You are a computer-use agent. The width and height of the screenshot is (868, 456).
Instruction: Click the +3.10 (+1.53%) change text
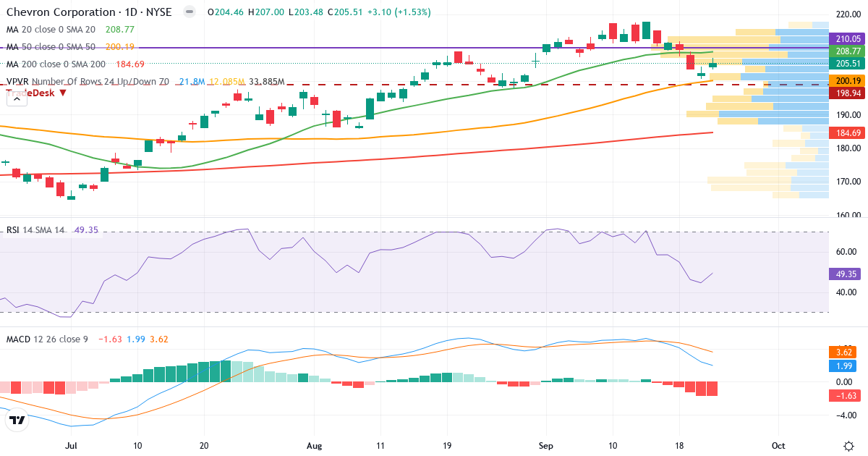pos(399,12)
